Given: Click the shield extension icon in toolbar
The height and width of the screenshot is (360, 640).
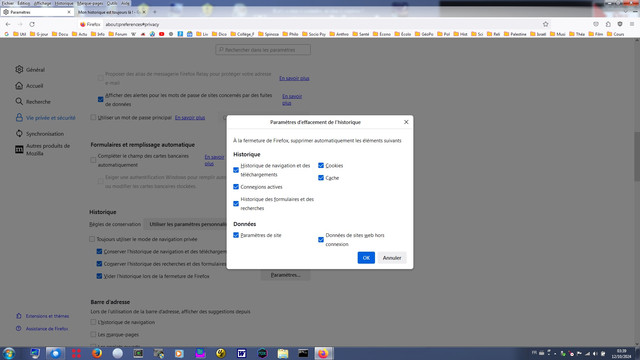Looking at the screenshot, I should click(620, 24).
